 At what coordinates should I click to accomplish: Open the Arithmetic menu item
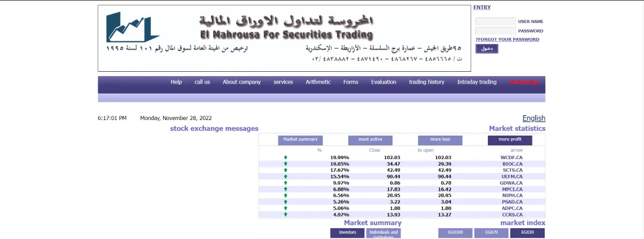[x=318, y=82]
